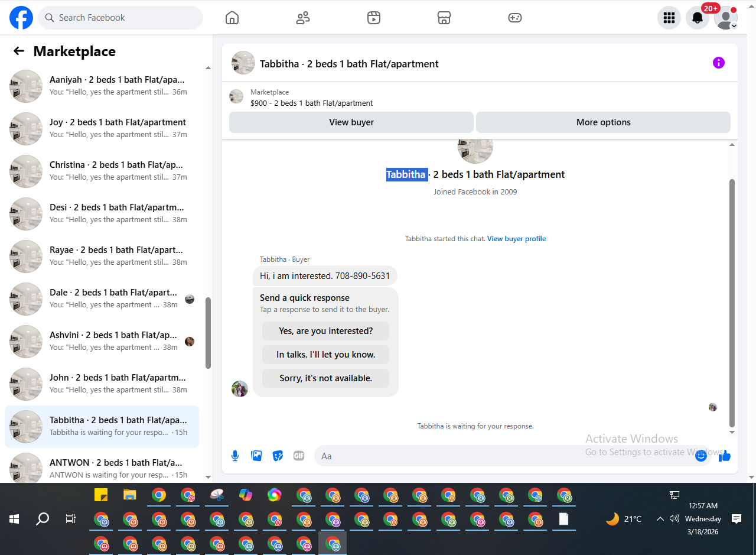Click the message pane scroll-up arrow
The height and width of the screenshot is (555, 756).
pos(732,145)
